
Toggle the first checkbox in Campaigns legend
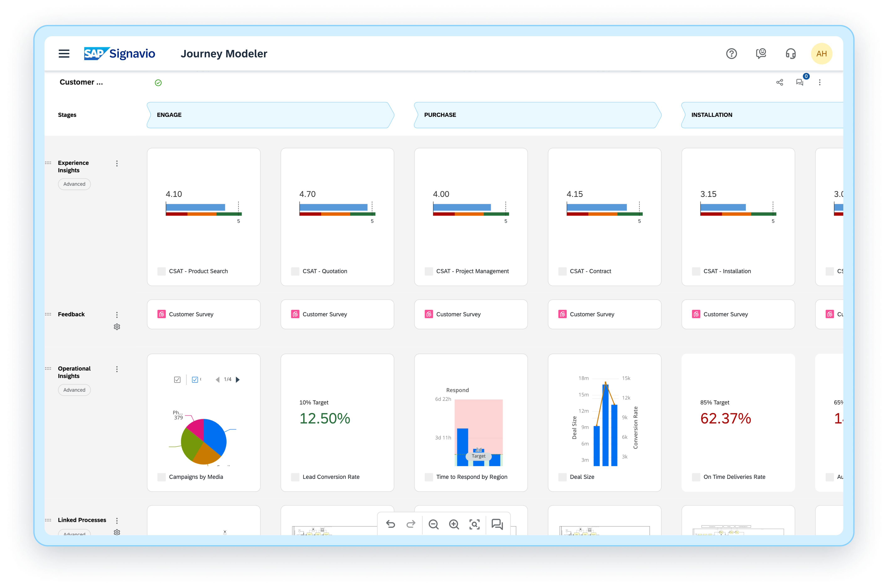[177, 379]
